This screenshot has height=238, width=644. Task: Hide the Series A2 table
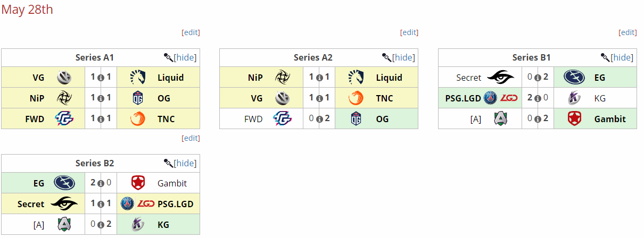click(x=404, y=57)
